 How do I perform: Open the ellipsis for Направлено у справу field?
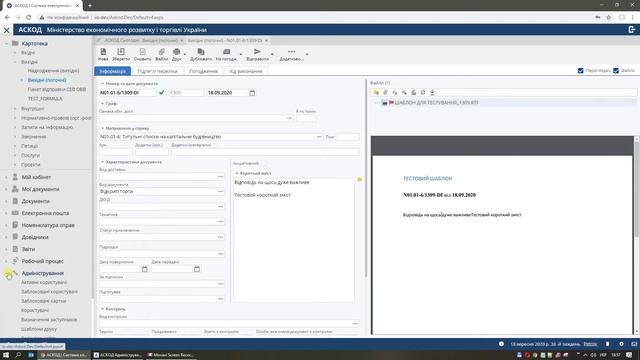[x=319, y=137]
